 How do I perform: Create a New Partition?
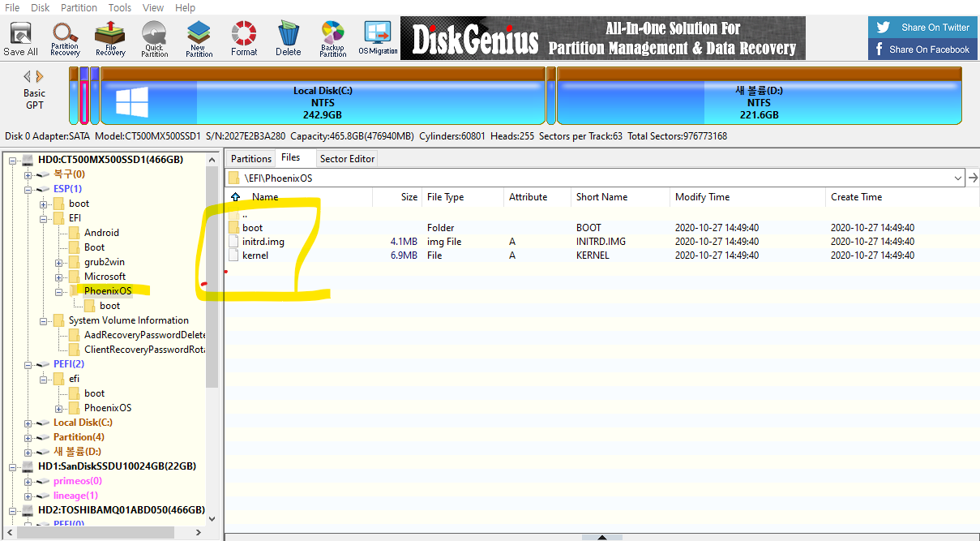coord(199,37)
